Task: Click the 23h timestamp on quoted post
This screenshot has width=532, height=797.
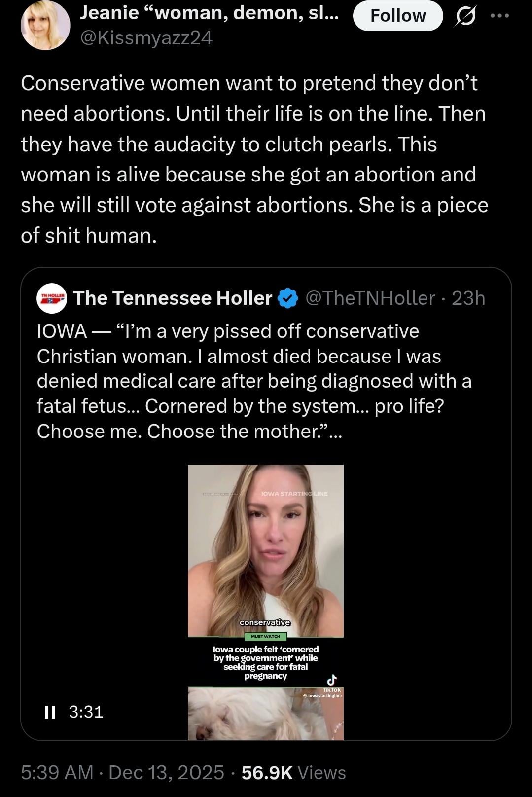Action: pos(468,298)
